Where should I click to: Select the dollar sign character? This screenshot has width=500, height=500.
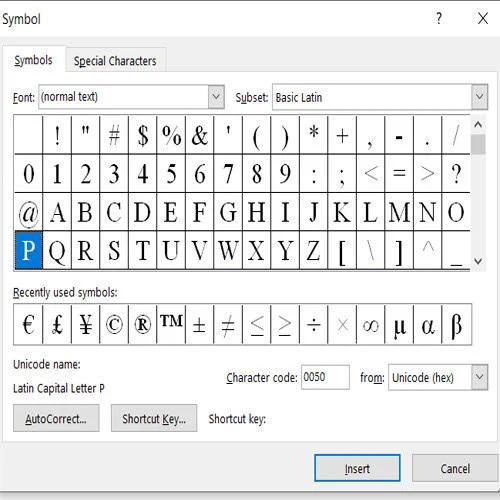point(142,135)
